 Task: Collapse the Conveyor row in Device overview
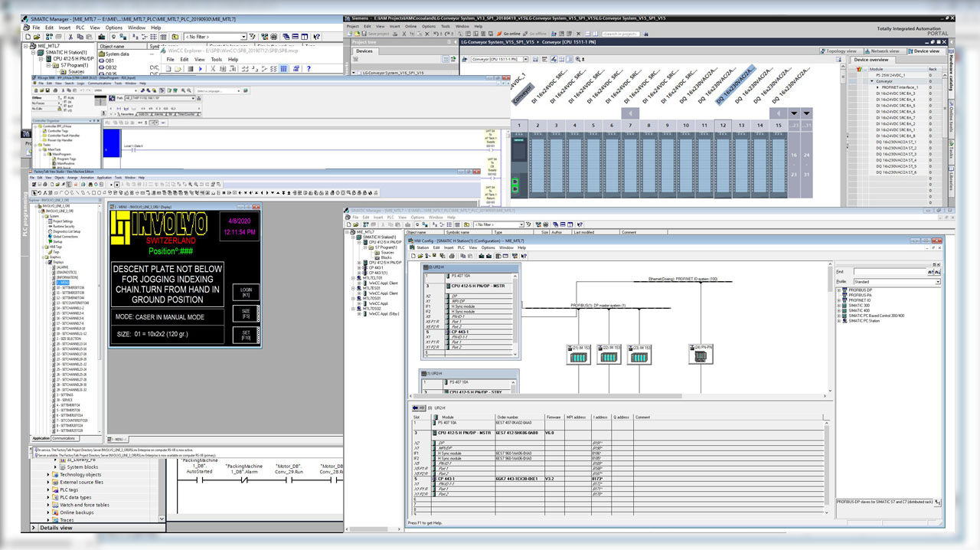[874, 81]
